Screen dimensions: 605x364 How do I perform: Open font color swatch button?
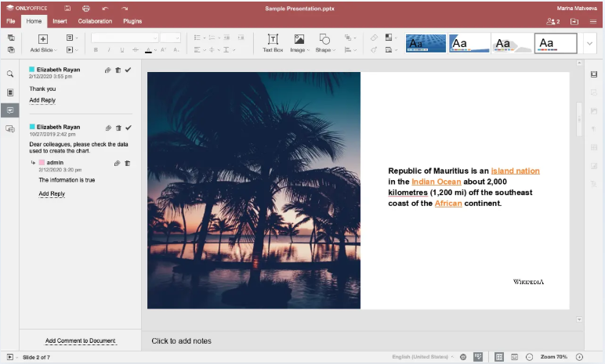149,50
